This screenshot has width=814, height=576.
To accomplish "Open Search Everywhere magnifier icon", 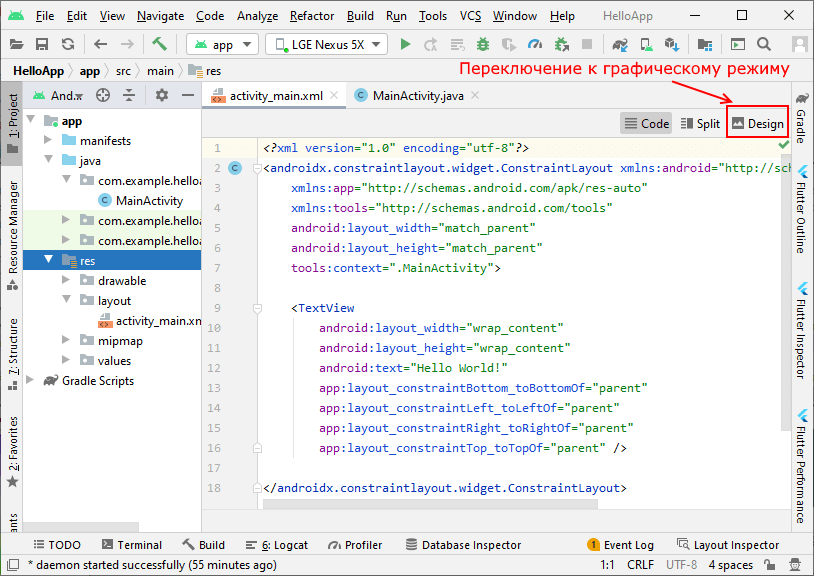I will [762, 44].
